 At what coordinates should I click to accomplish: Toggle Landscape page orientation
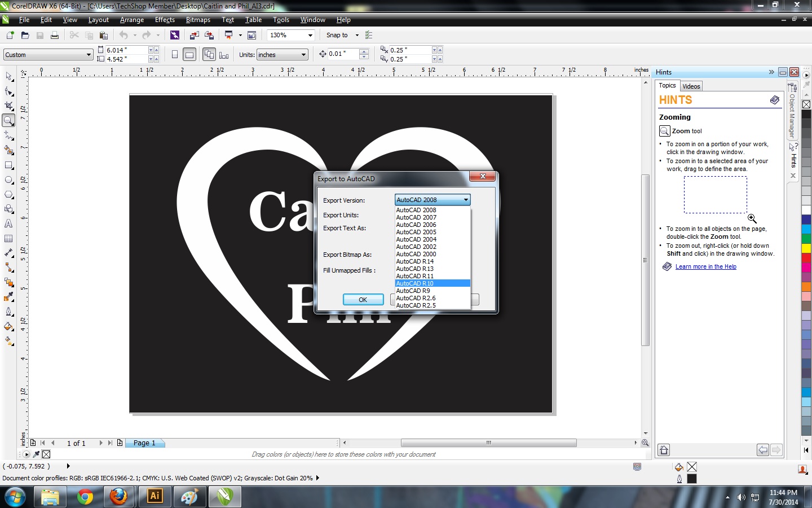189,55
